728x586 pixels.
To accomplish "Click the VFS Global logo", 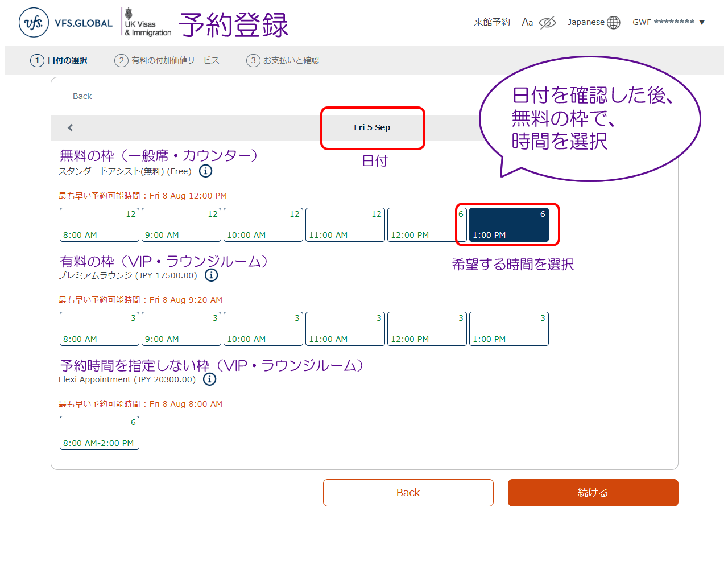I will point(65,23).
